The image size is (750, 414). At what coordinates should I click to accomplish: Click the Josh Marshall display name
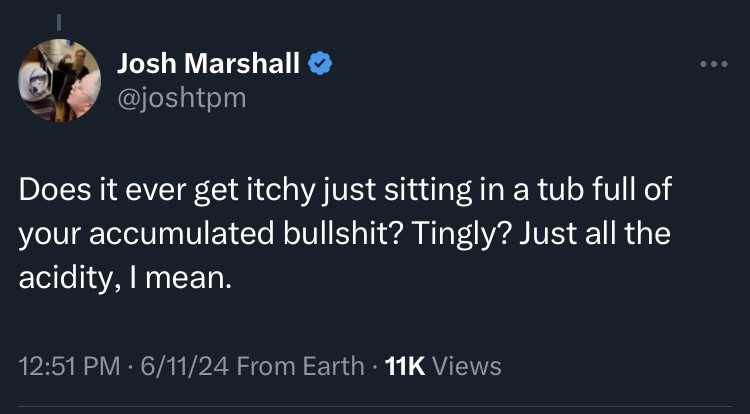point(208,66)
